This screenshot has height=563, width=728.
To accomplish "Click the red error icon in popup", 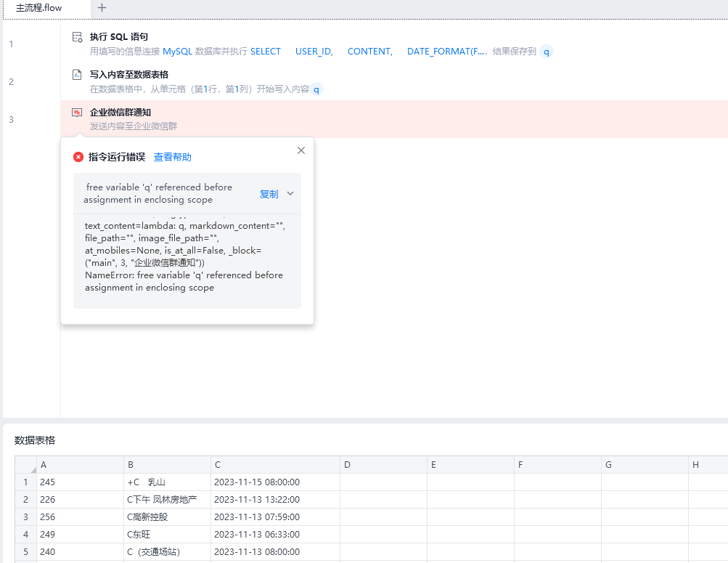I will coord(78,157).
